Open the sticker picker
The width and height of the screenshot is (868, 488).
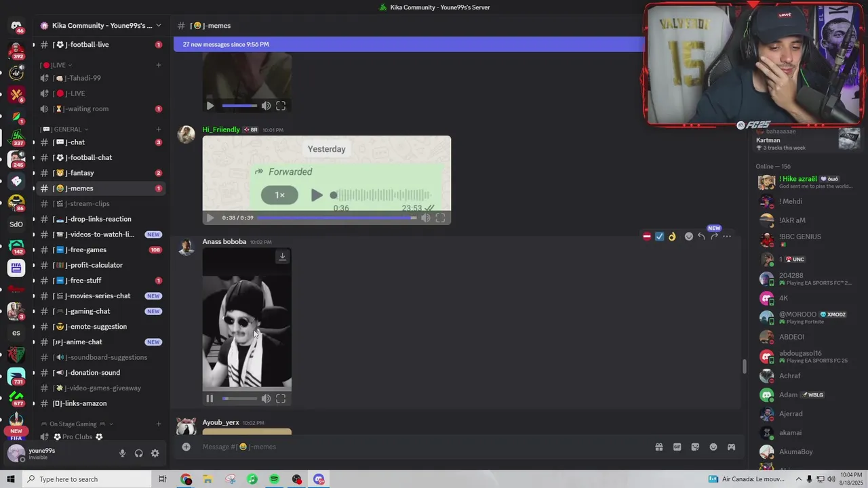pyautogui.click(x=695, y=447)
